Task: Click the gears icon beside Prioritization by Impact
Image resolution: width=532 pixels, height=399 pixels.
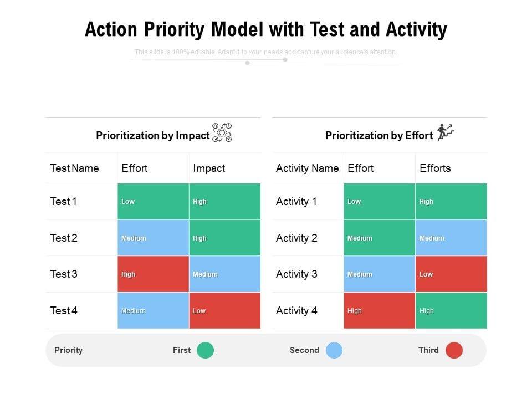Action: 222,133
